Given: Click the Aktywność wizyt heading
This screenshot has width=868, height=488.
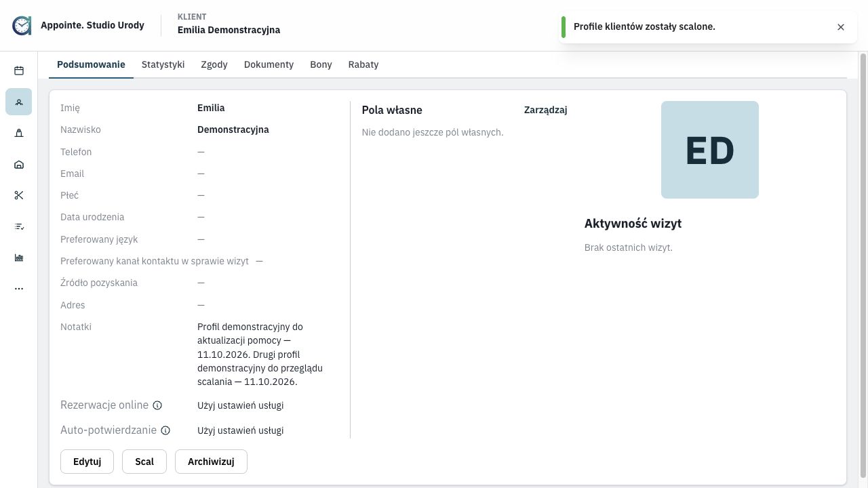Looking at the screenshot, I should (x=633, y=224).
